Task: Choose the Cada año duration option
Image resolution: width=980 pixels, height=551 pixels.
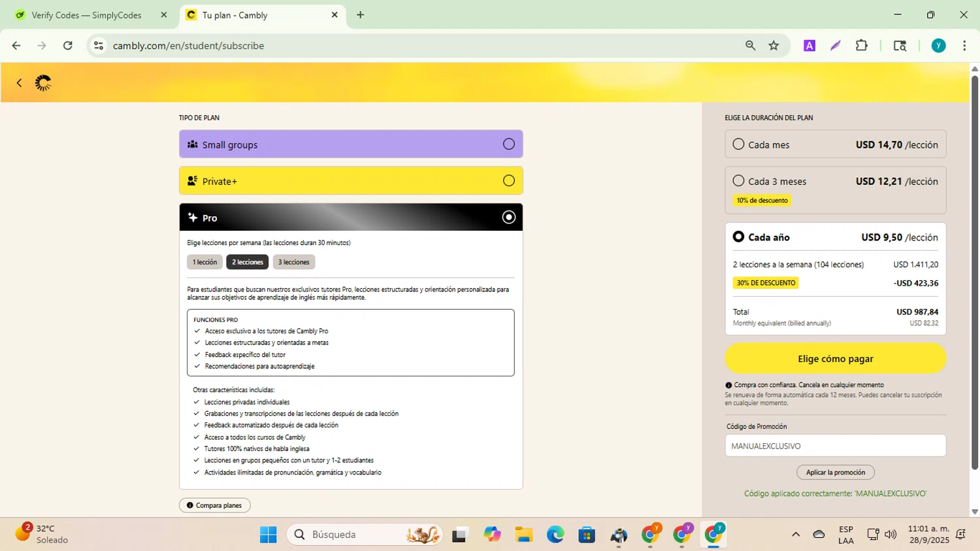Action: tap(836, 237)
